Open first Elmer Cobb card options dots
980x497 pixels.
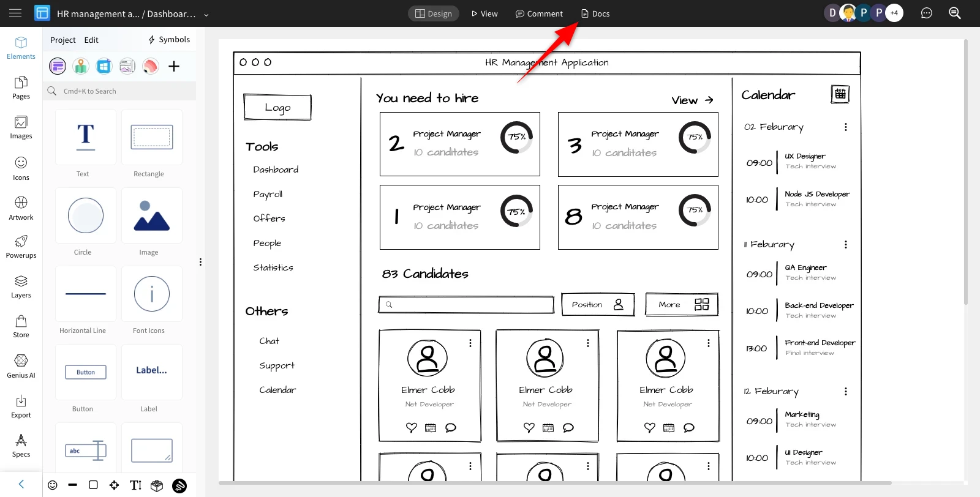[470, 343]
